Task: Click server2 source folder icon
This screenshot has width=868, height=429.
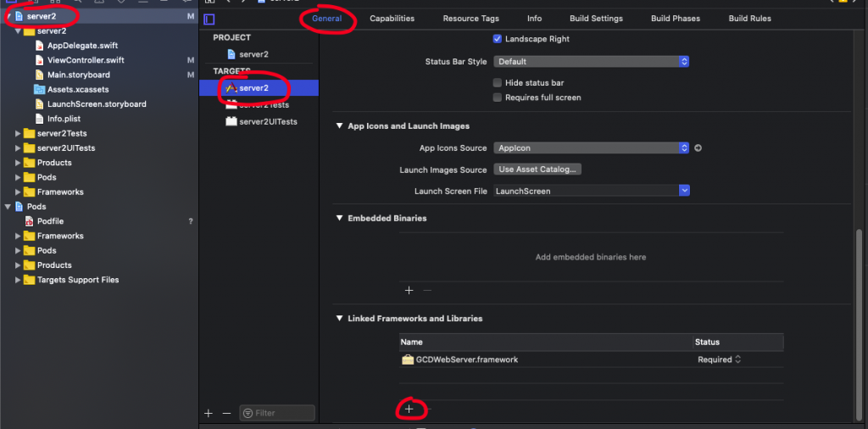Action: (x=29, y=31)
